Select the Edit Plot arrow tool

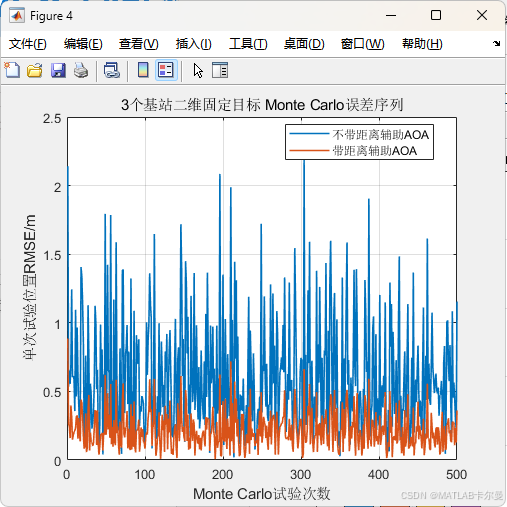coord(198,70)
